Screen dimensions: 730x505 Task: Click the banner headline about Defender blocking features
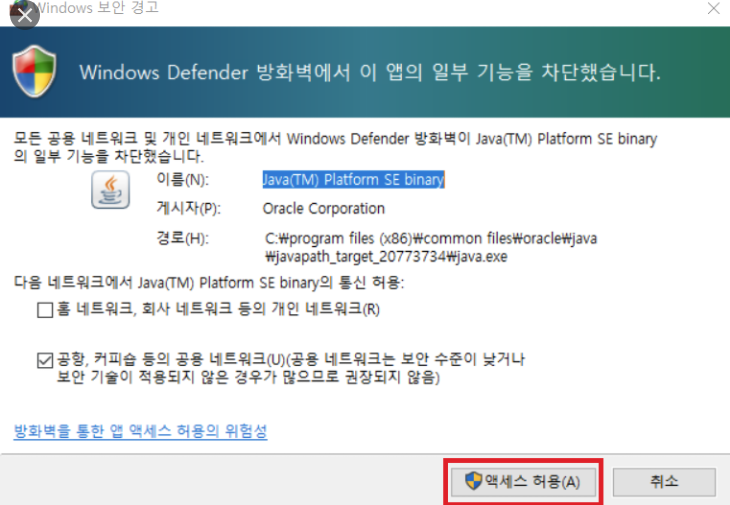[x=370, y=73]
